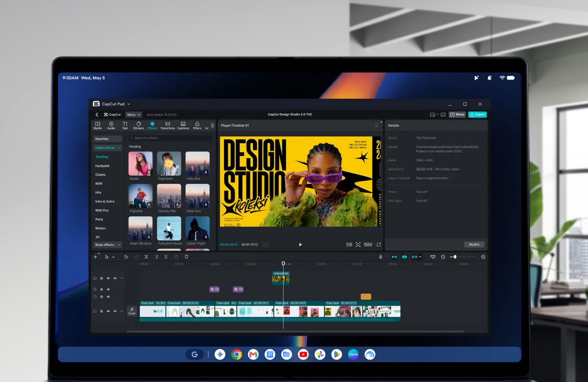Toggle fullscreen preview
Screen dimensions: 588x382
click(x=379, y=245)
